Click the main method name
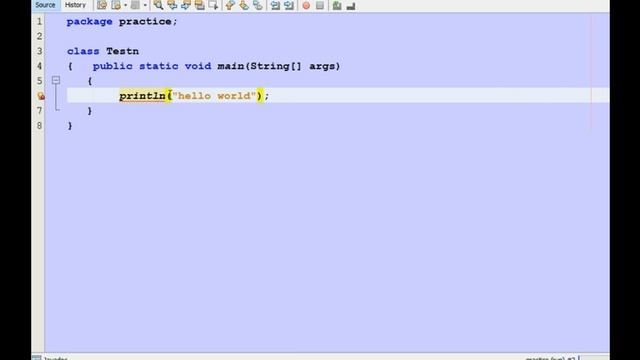 click(x=231, y=66)
